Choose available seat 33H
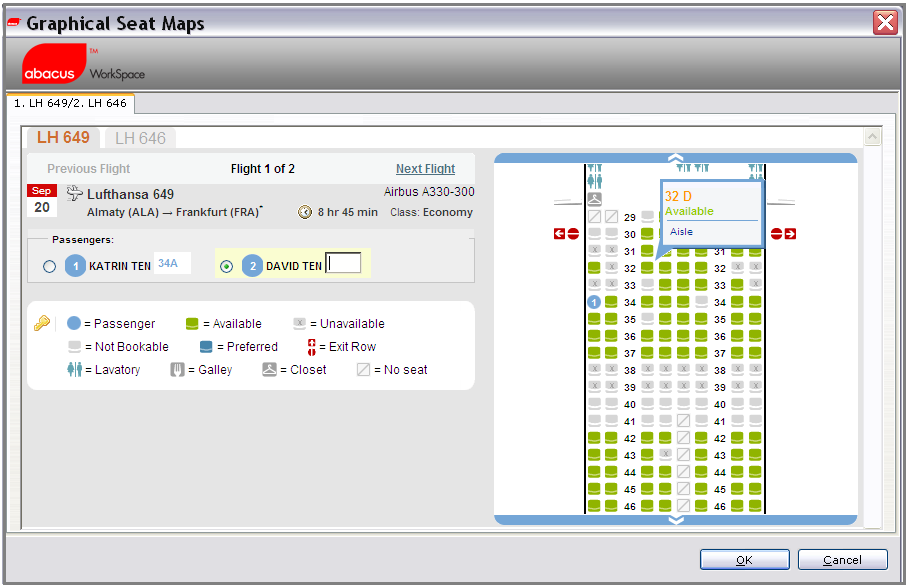The image size is (907, 586). pyautogui.click(x=737, y=285)
